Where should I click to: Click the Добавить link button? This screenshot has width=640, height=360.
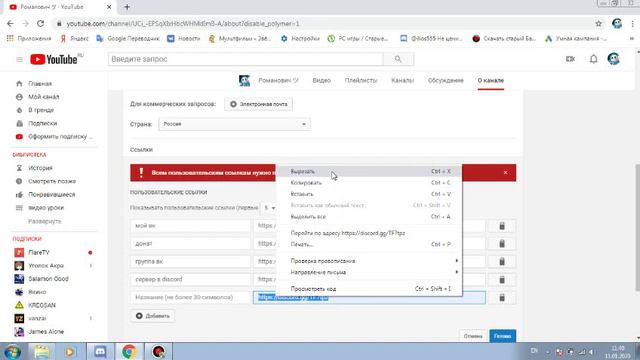153,316
